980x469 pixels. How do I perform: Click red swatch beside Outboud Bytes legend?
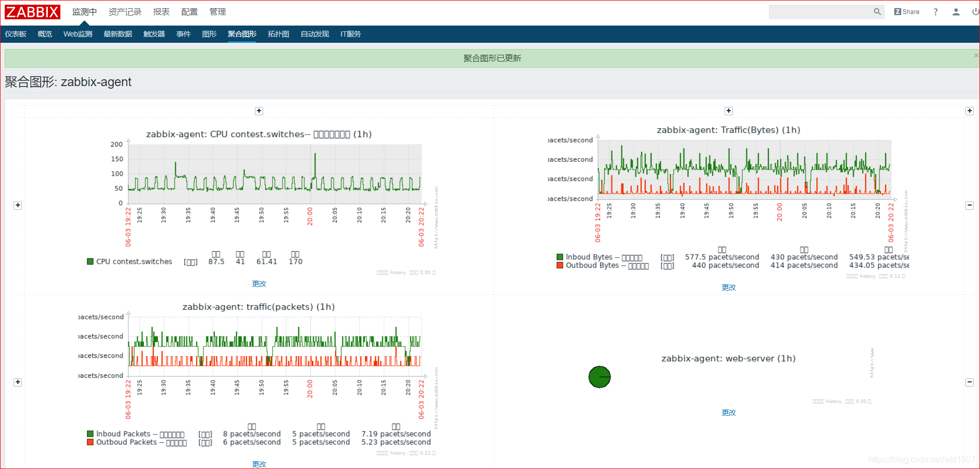[560, 265]
